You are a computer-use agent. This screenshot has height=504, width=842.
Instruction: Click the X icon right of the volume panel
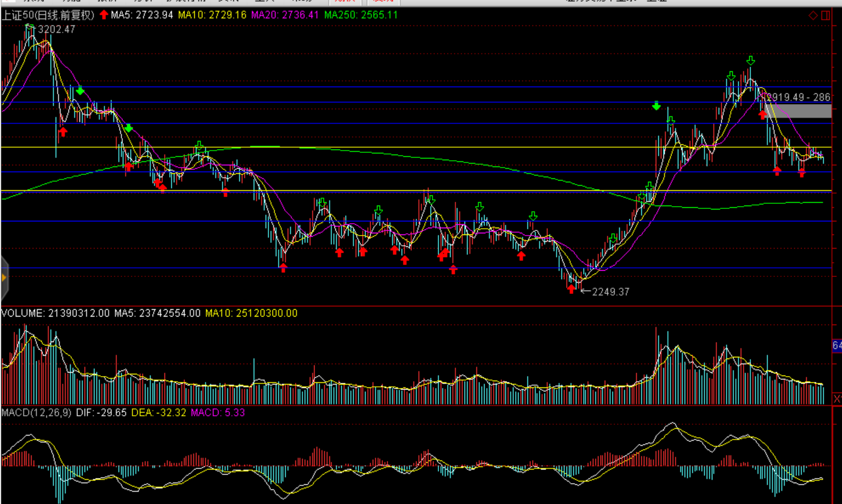coord(837,399)
